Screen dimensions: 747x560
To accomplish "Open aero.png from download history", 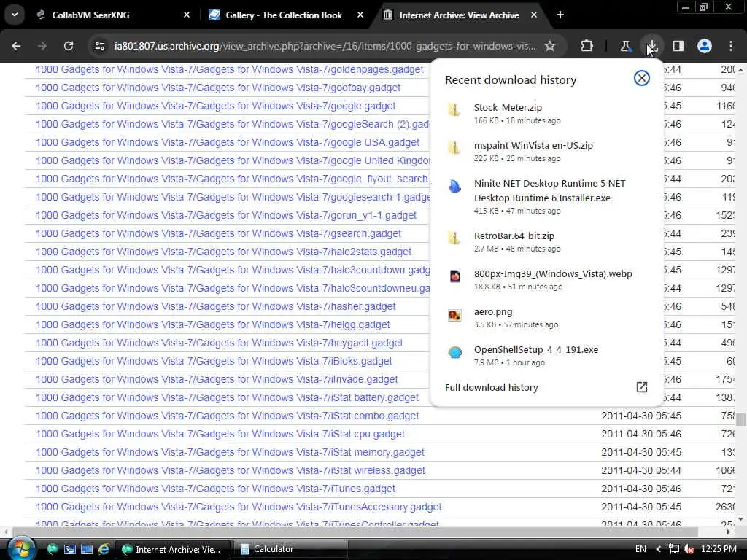I will pyautogui.click(x=493, y=312).
